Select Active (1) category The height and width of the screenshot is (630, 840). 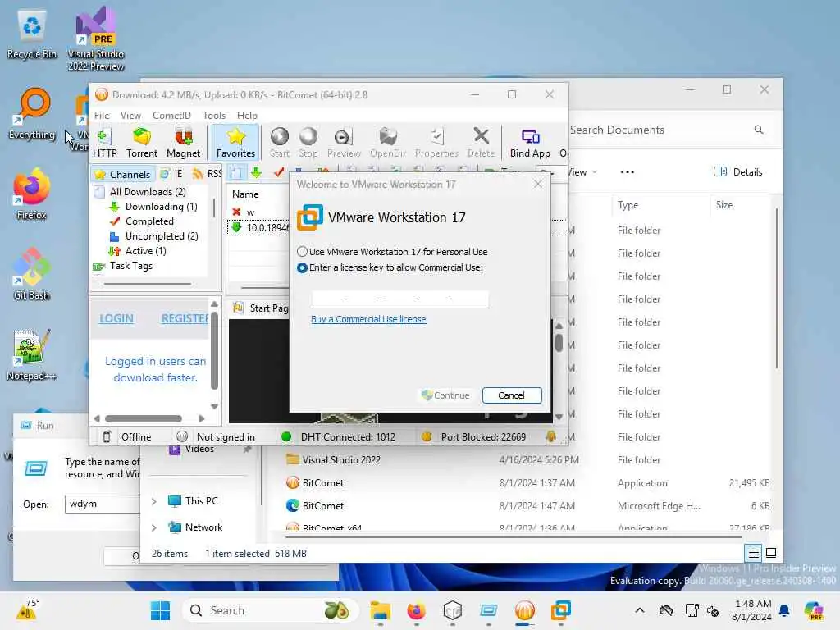tap(145, 251)
